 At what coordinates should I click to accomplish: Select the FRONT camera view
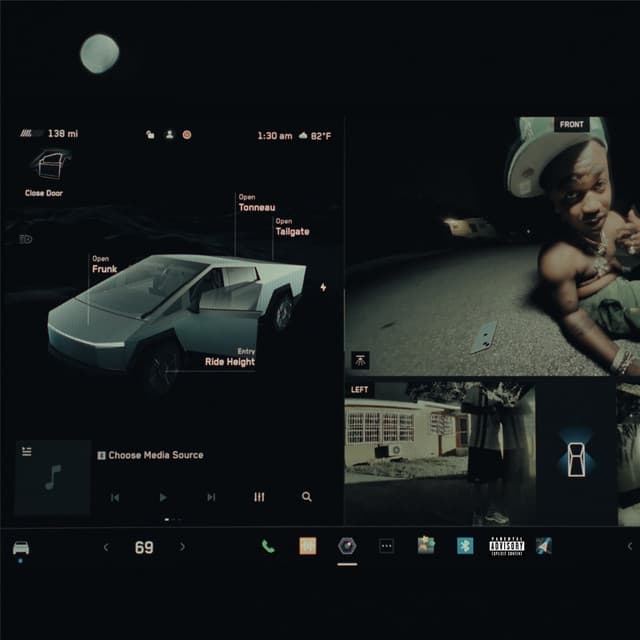(x=571, y=124)
